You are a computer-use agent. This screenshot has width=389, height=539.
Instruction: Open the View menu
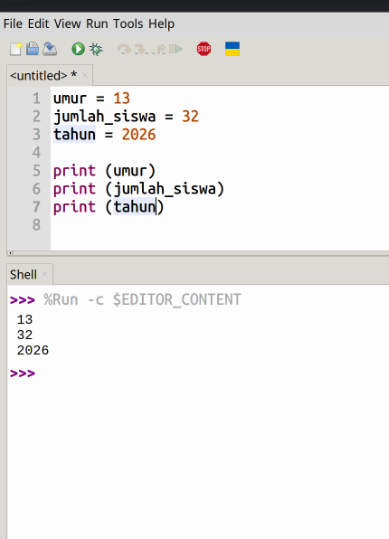[x=67, y=24]
